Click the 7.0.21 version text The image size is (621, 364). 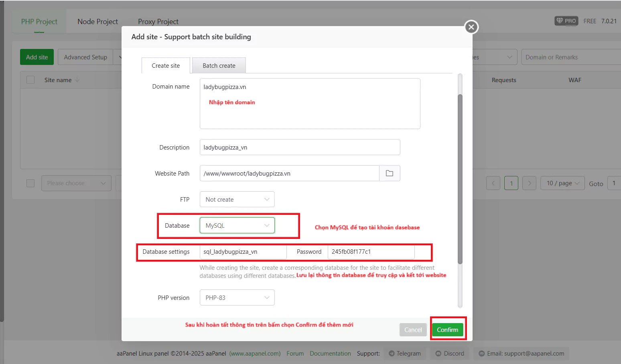[x=609, y=21]
